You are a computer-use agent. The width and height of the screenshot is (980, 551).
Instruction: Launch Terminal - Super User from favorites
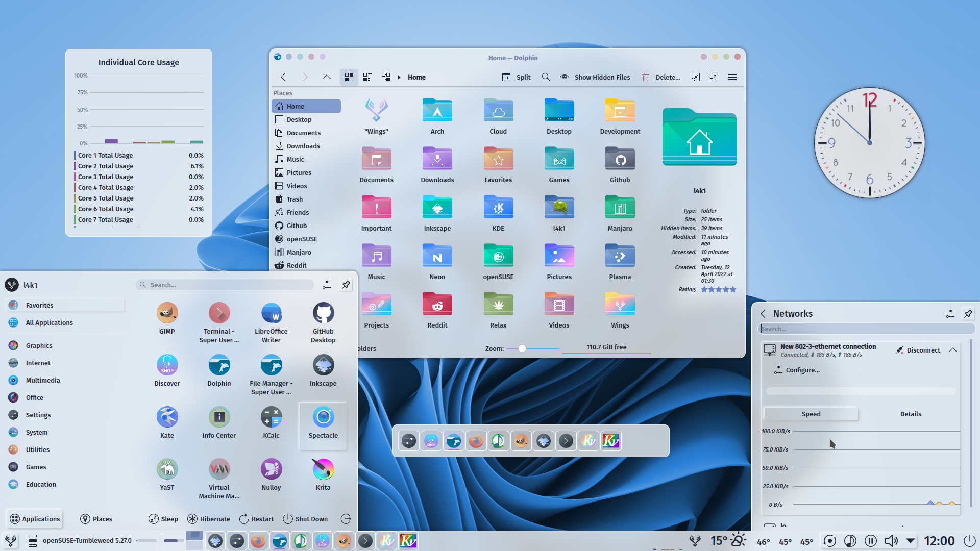click(219, 322)
